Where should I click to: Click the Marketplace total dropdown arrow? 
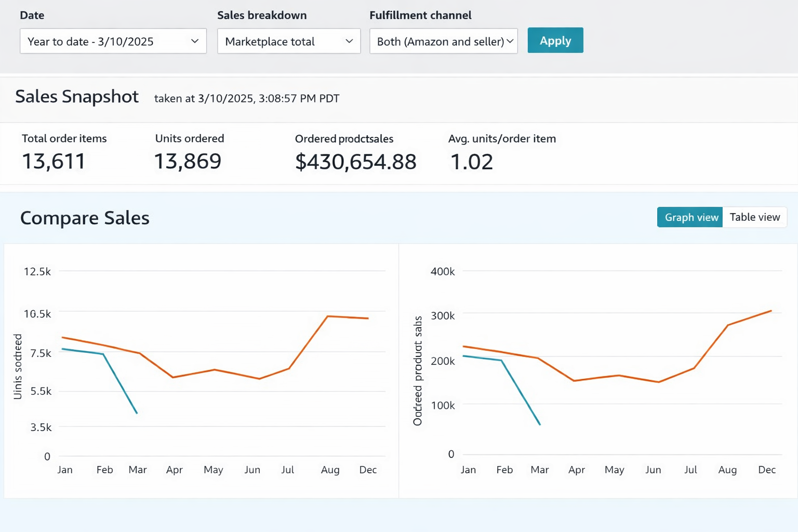point(350,41)
